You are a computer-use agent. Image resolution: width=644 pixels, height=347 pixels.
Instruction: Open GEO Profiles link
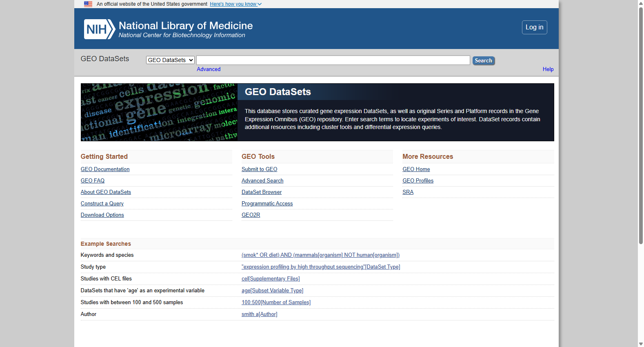coord(418,181)
